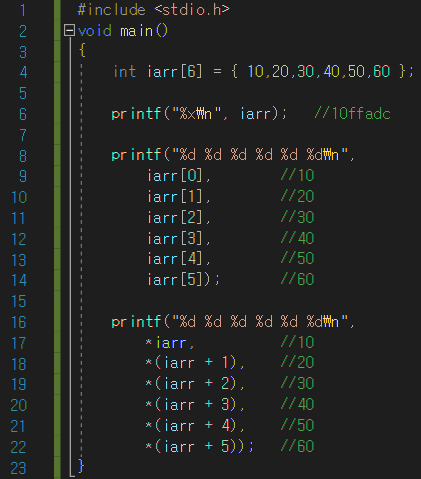Image resolution: width=421 pixels, height=479 pixels.
Task: Click the iarr[4] argument
Action: pos(175,259)
